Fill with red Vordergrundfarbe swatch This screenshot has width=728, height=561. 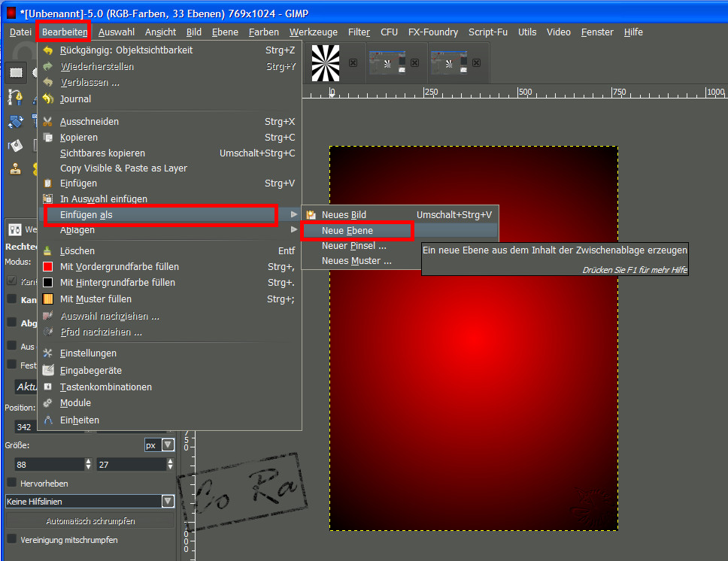[x=48, y=267]
